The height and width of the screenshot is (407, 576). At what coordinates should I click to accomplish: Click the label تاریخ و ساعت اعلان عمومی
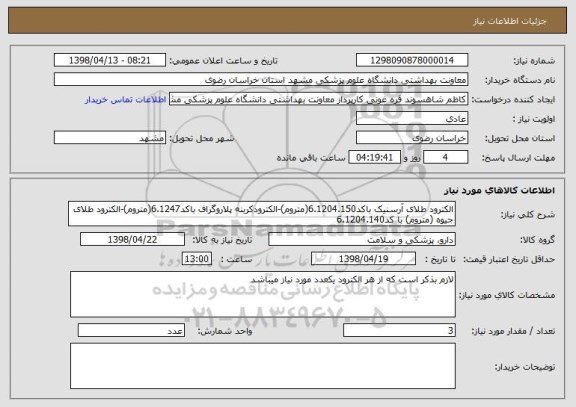click(x=223, y=61)
